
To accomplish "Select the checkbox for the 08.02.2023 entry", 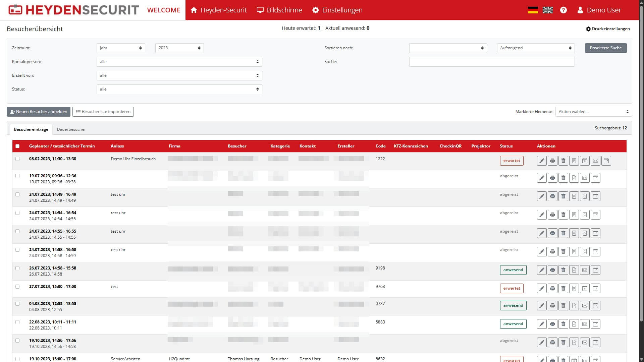I will click(18, 159).
